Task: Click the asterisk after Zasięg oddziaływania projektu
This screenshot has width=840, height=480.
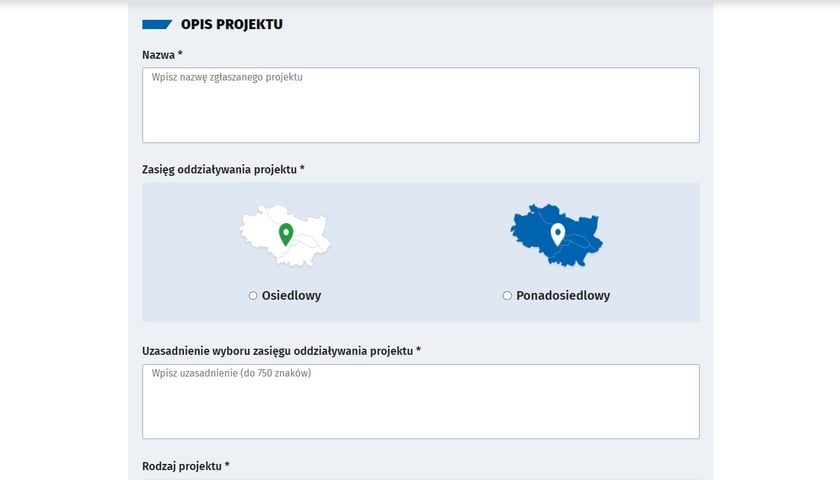Action: tap(302, 168)
